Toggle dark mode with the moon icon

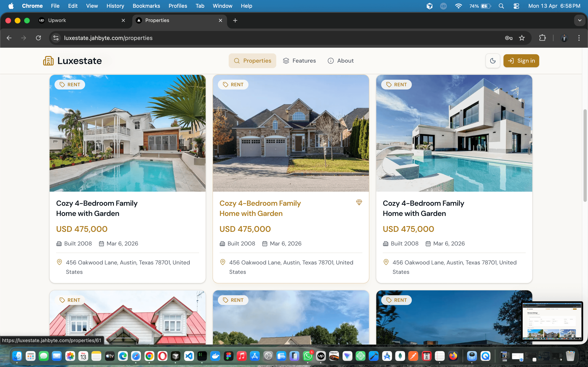(493, 61)
